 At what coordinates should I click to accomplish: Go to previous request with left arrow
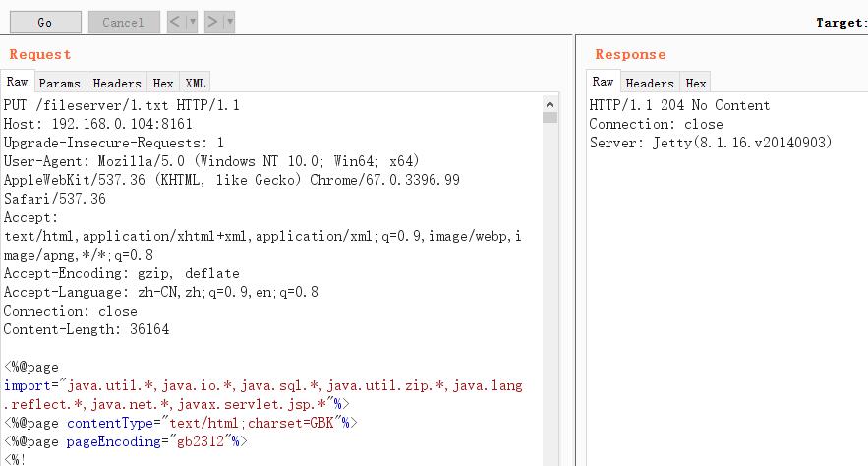(175, 22)
